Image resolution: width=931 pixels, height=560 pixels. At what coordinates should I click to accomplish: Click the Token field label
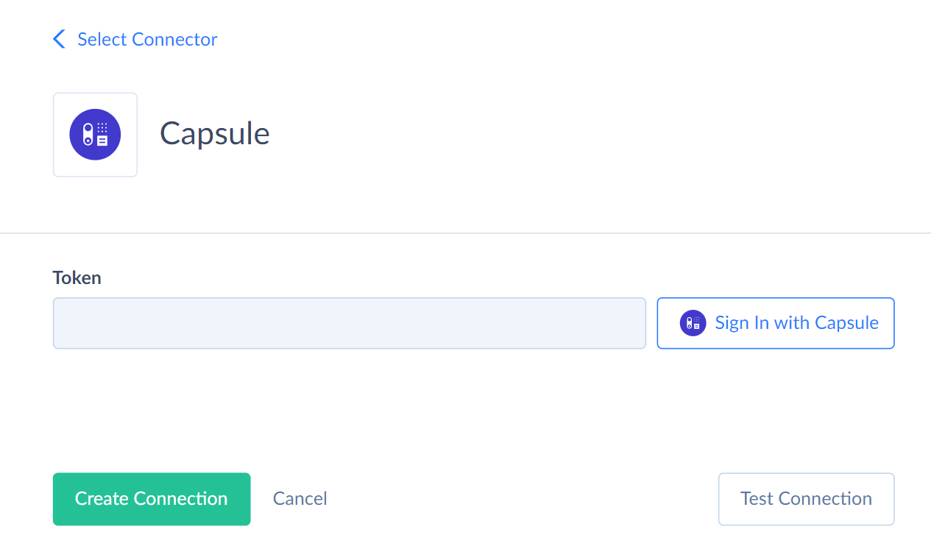pos(77,277)
